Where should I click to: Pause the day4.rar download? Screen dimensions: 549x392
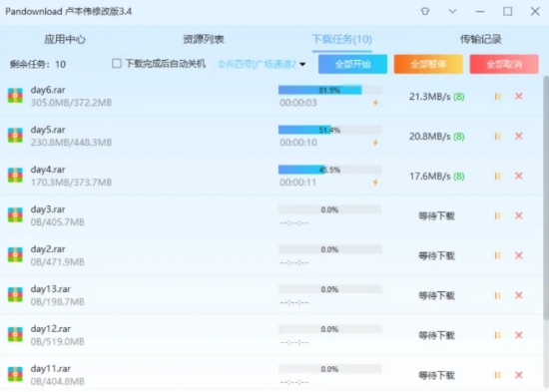click(x=497, y=176)
